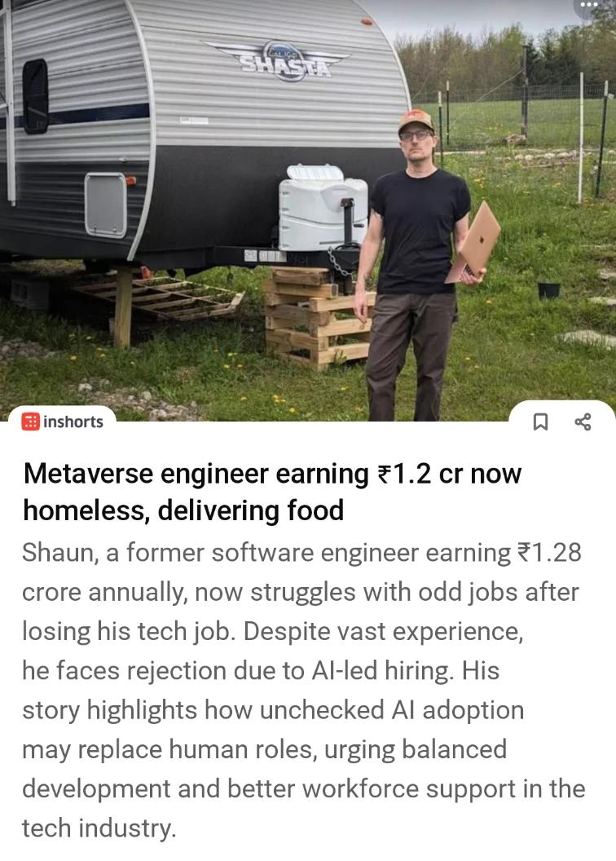Image resolution: width=616 pixels, height=861 pixels.
Task: Click the man's orange cap
Action: (x=416, y=120)
